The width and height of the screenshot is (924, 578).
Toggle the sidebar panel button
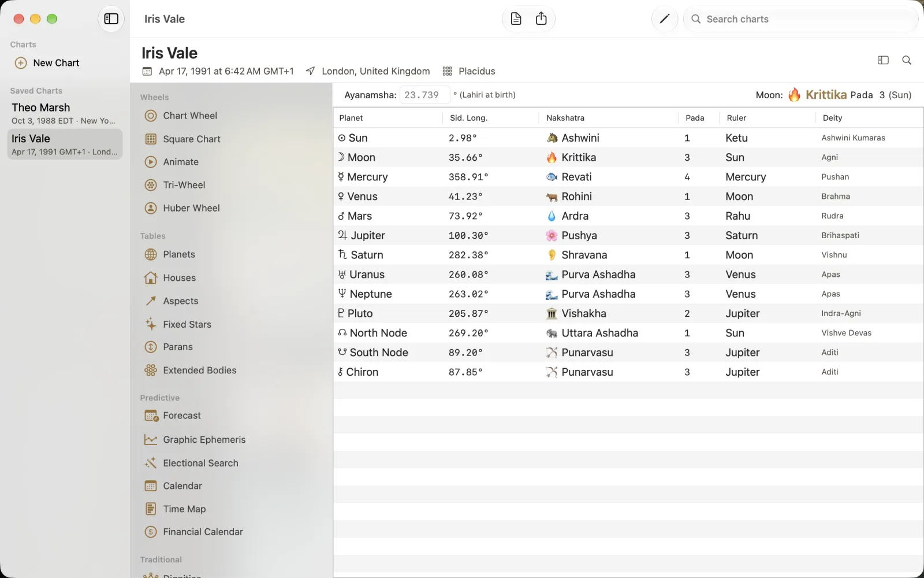coord(111,19)
